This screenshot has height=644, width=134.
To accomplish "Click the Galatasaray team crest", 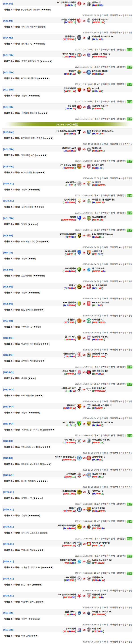I will tap(79, 201).
